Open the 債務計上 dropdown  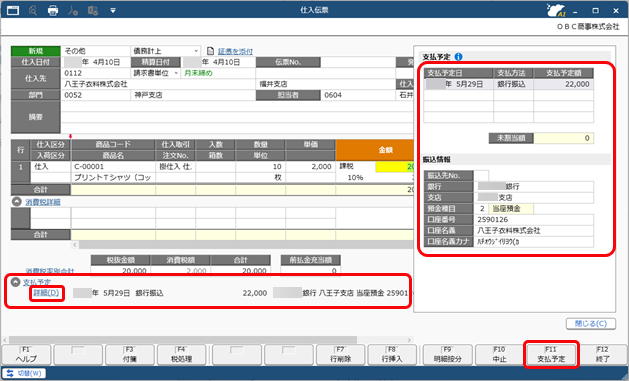(197, 51)
